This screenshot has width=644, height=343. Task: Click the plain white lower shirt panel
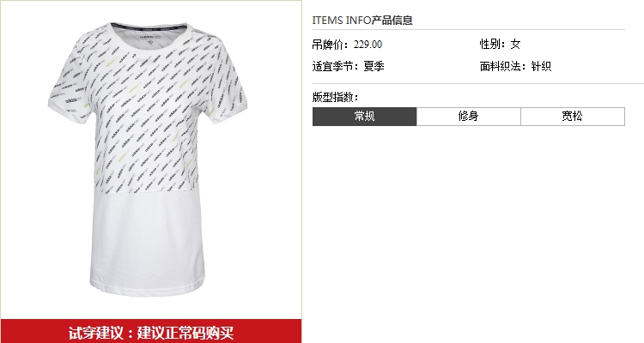147,241
